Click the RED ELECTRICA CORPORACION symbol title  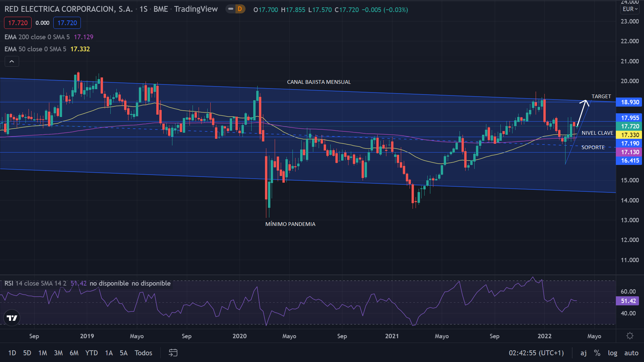tap(69, 9)
